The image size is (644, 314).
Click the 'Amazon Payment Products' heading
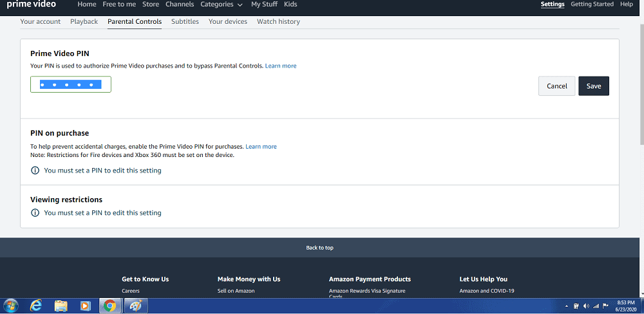(370, 279)
